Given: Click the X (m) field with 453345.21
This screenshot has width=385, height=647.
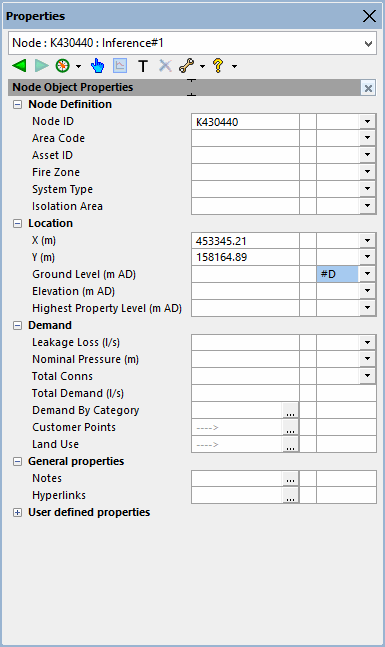Looking at the screenshot, I should click(245, 241).
